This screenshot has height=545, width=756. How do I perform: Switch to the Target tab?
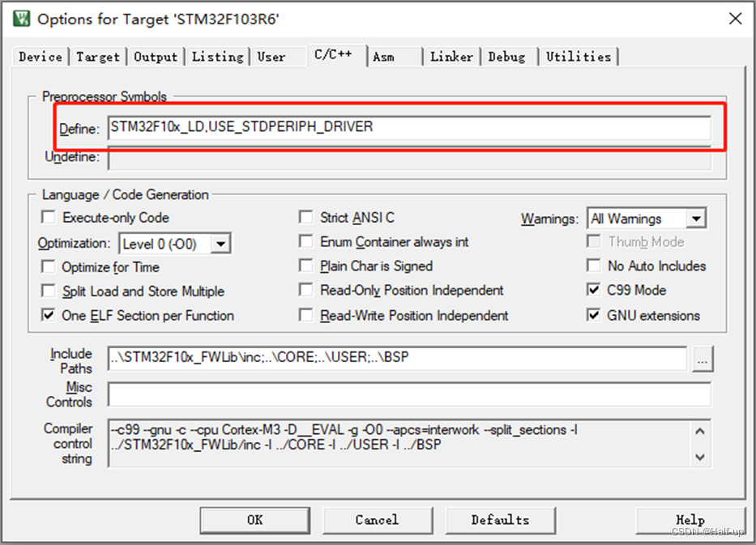pyautogui.click(x=98, y=57)
